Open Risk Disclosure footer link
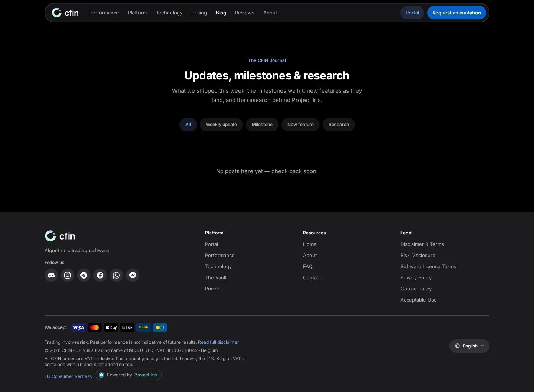Image resolution: width=534 pixels, height=392 pixels. [418, 255]
